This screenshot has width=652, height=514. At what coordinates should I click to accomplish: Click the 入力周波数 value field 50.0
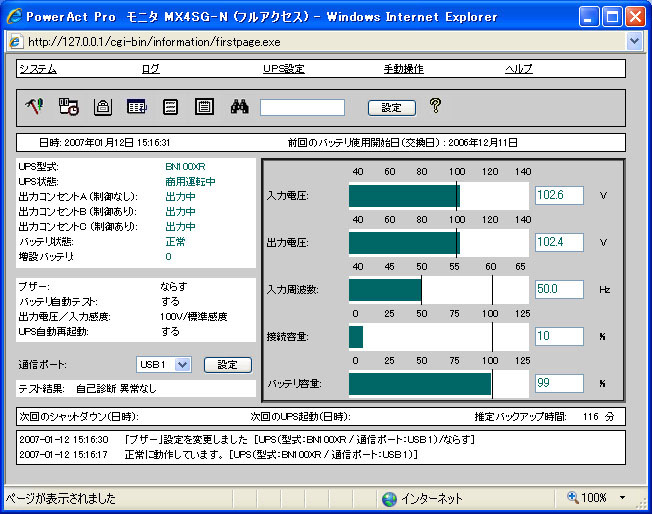[x=559, y=289]
